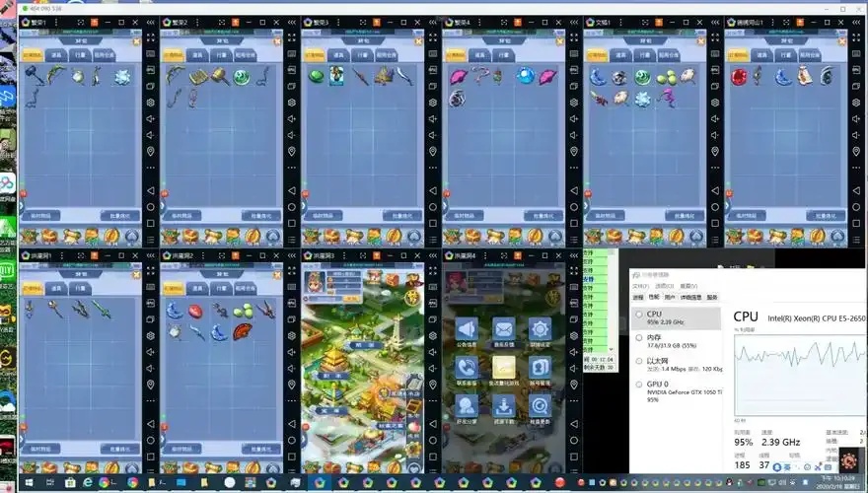The height and width of the screenshot is (493, 868).
Task: Select CPU entry in Task Manager
Action: (x=676, y=317)
